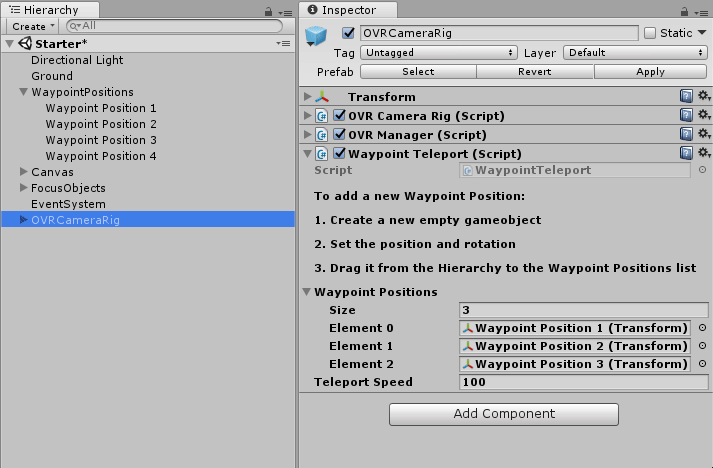Open the Create menu in Hierarchy
Viewport: 713px width, 468px height.
[x=32, y=26]
